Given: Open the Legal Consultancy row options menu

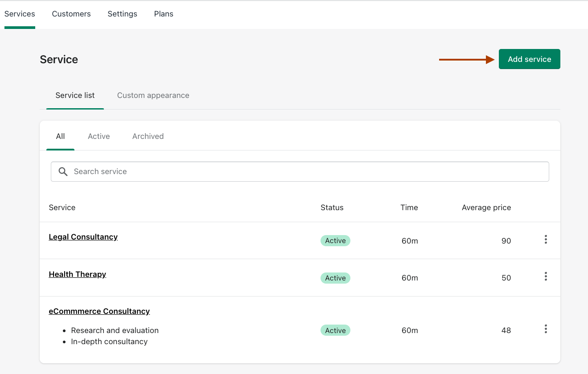Looking at the screenshot, I should click(x=546, y=240).
